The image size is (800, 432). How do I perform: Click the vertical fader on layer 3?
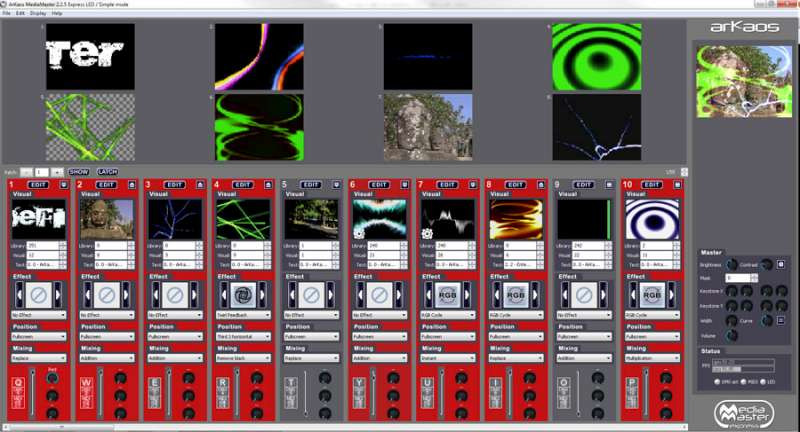coord(168,395)
